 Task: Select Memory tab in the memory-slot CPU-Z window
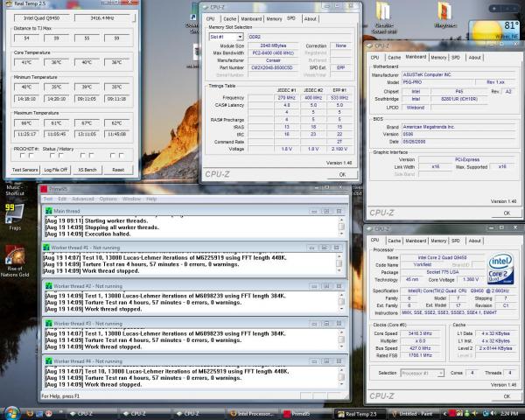[x=274, y=19]
